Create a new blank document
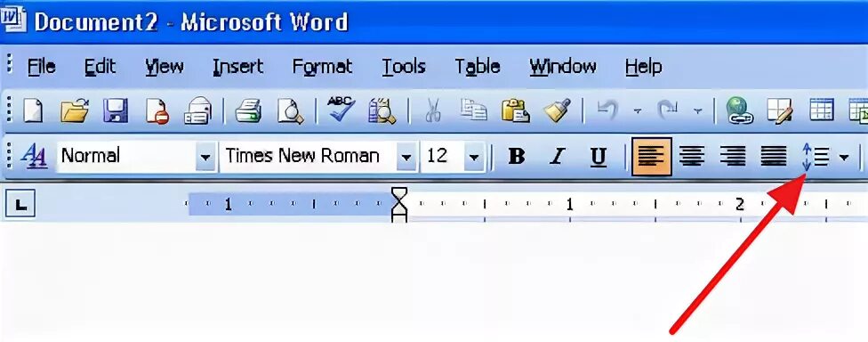 (x=33, y=110)
